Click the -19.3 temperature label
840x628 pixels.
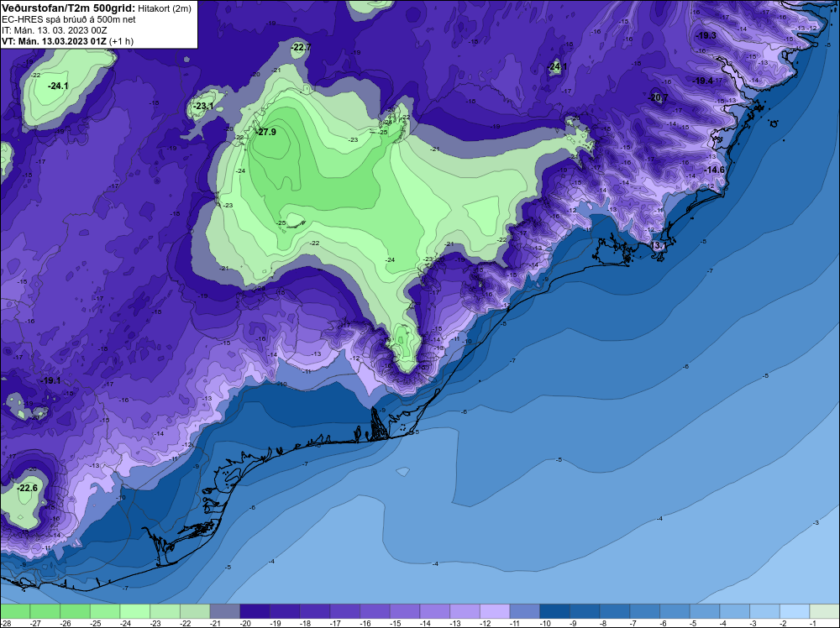point(706,35)
